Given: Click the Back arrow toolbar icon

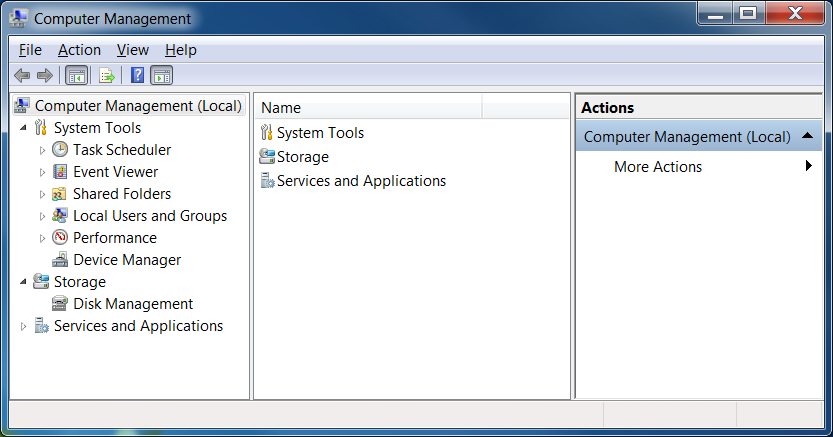Looking at the screenshot, I should tap(22, 75).
